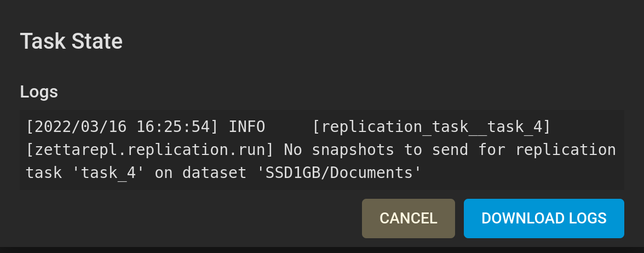Click the 'SSD1GB/Documents' dataset name
The width and height of the screenshot is (644, 253).
click(339, 173)
